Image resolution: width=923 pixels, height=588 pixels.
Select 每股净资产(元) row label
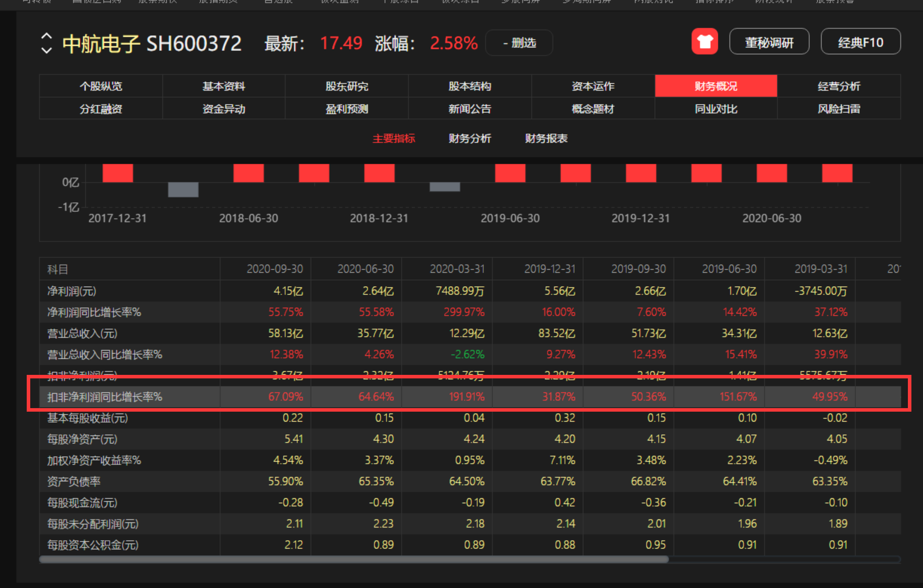(82, 439)
